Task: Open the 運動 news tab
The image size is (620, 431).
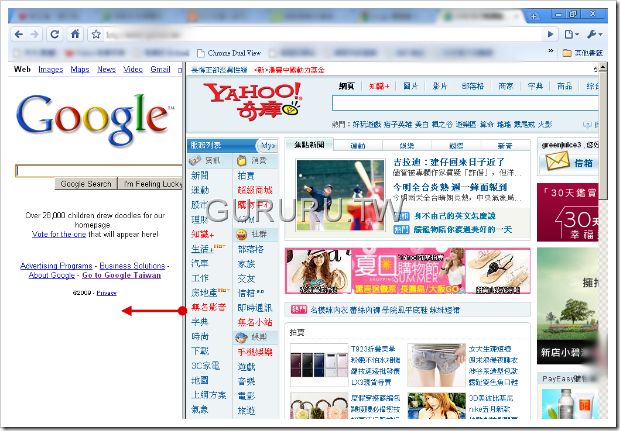Action: [358, 146]
